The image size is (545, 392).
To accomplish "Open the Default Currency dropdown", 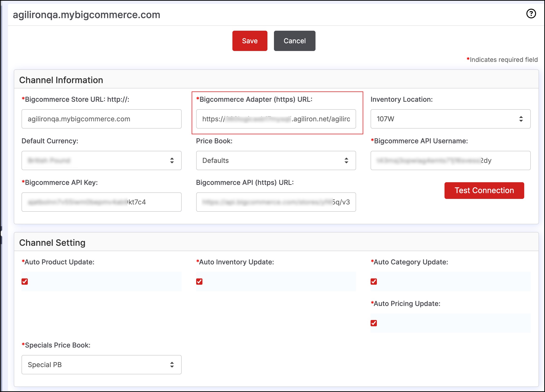I will point(101,160).
